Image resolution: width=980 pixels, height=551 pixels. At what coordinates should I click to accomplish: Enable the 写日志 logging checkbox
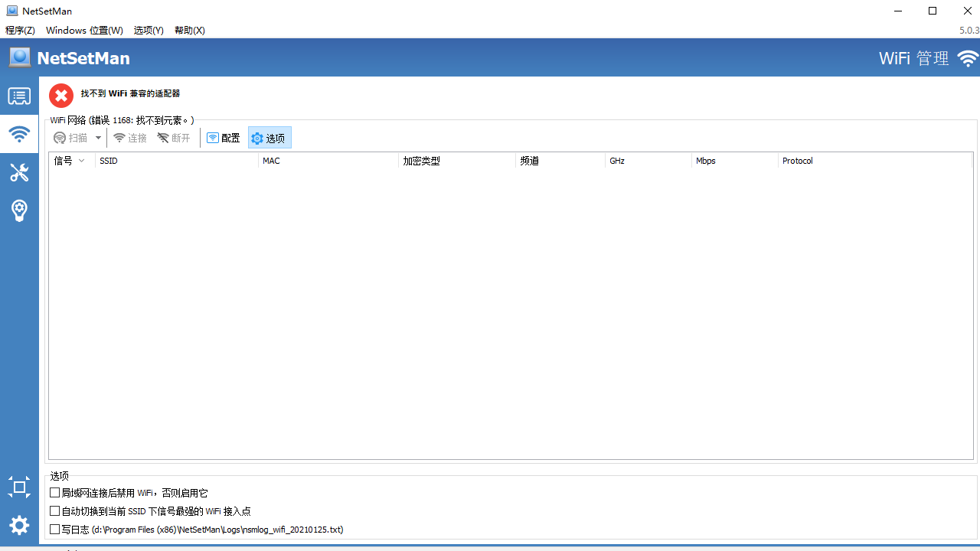pos(54,529)
